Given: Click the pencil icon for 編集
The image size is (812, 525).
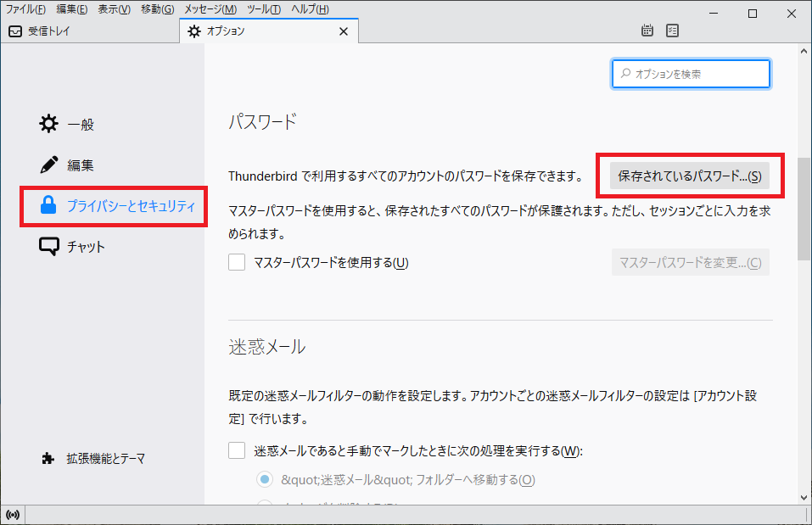Looking at the screenshot, I should pos(49,165).
